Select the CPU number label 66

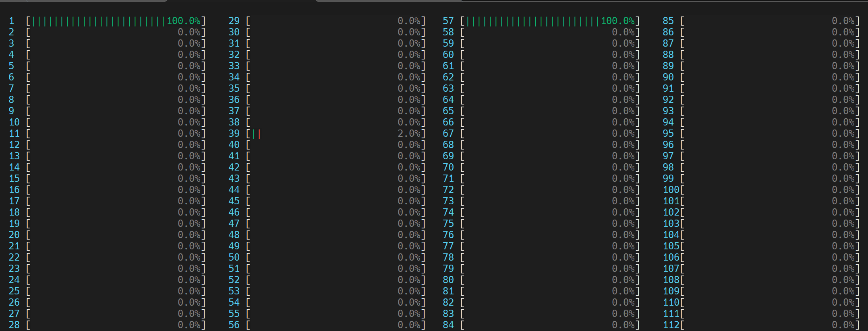click(448, 122)
